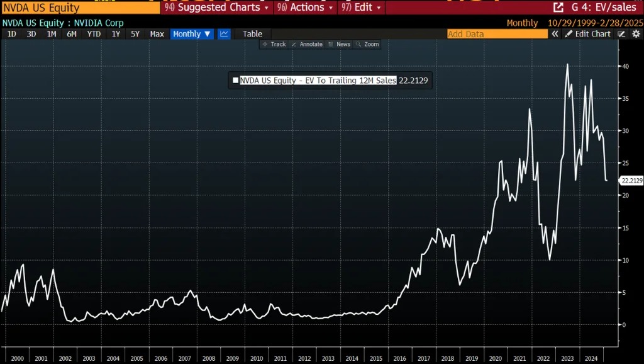Select the YTD time range
Screen dimensions: 644x364
(94, 34)
